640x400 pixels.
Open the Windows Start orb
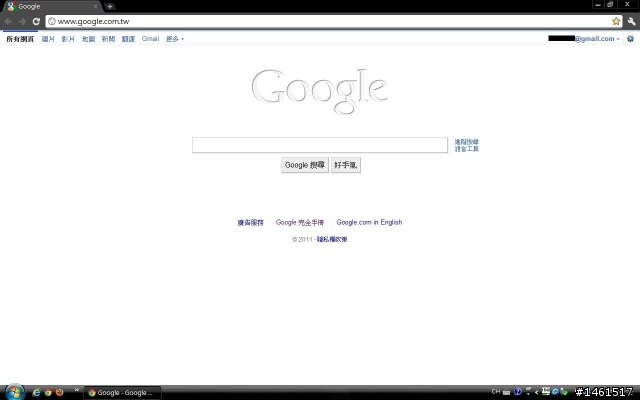click(15, 392)
